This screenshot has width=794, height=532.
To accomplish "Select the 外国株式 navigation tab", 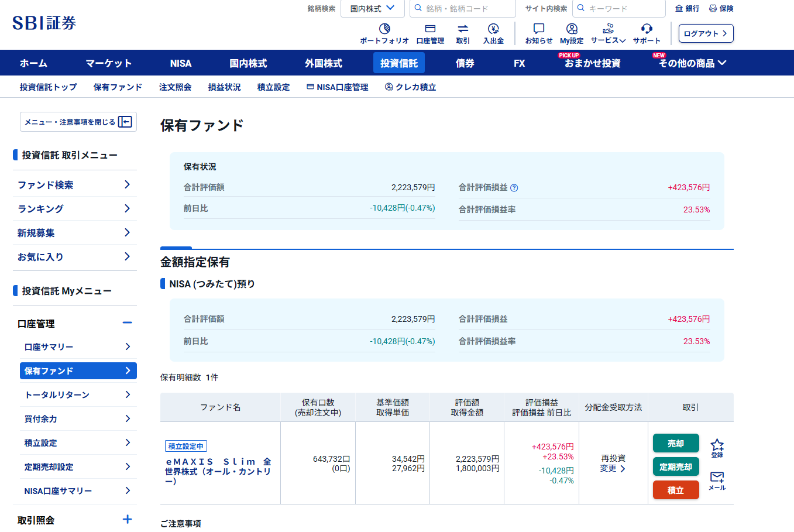I will (x=323, y=63).
